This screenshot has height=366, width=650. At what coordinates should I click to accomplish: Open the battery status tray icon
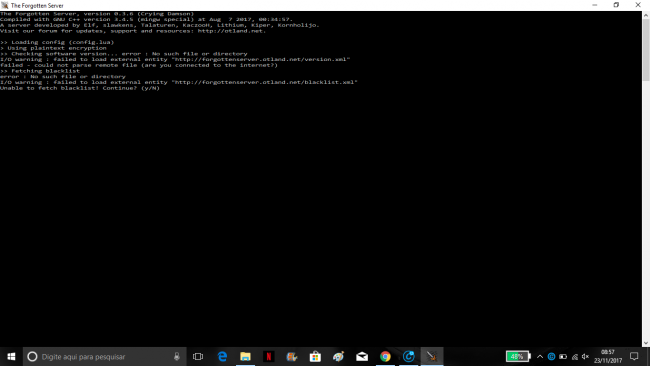point(563,356)
